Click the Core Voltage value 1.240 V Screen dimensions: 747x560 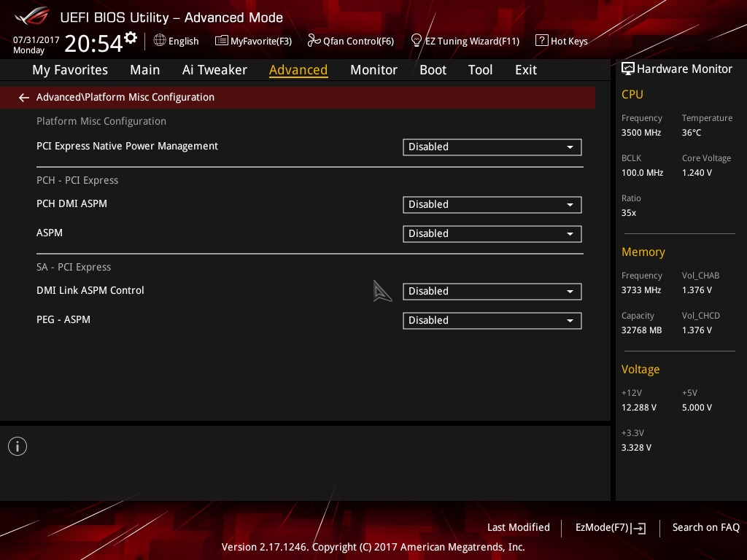pos(697,173)
